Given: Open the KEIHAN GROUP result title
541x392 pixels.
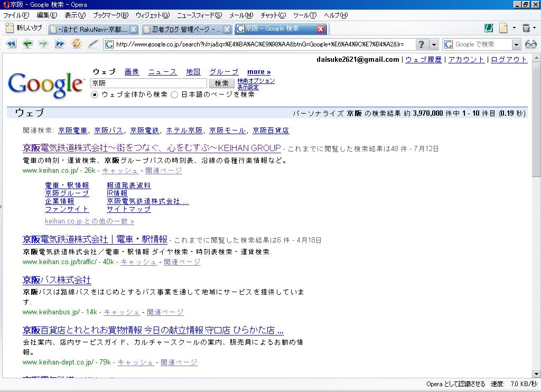Looking at the screenshot, I should pyautogui.click(x=152, y=148).
